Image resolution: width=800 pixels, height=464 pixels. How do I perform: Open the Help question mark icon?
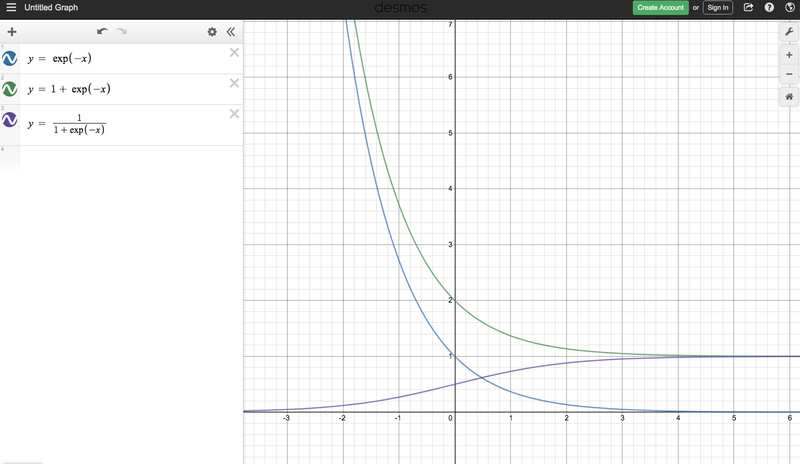coord(769,7)
